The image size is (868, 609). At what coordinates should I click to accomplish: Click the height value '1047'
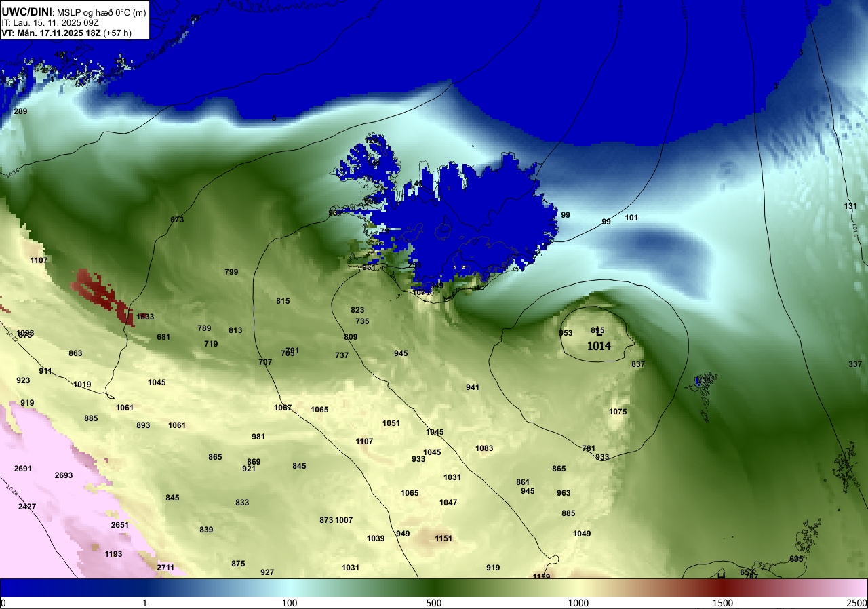[448, 503]
